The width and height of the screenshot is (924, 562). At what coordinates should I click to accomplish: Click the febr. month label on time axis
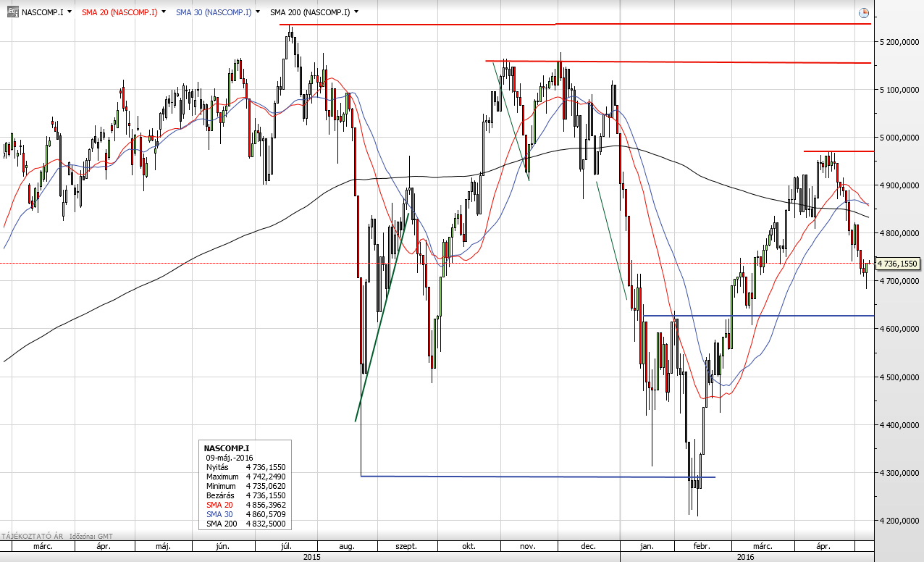[x=702, y=547]
